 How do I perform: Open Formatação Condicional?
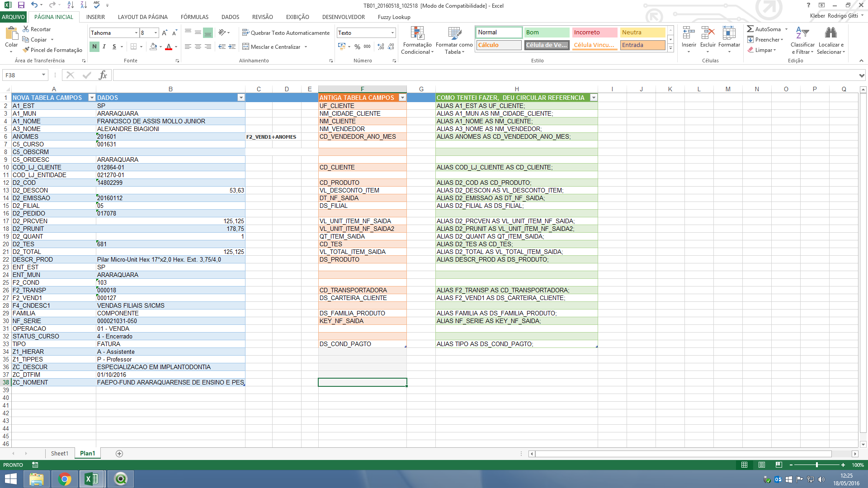[x=417, y=40]
